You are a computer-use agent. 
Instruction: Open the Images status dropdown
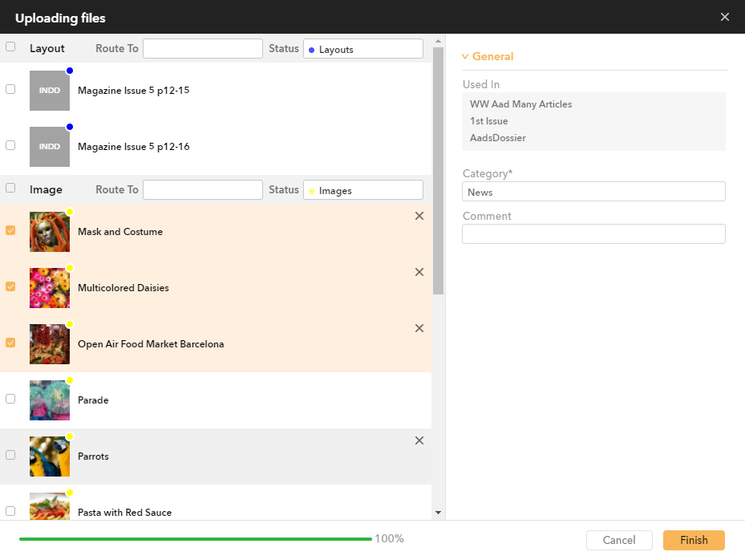[363, 190]
